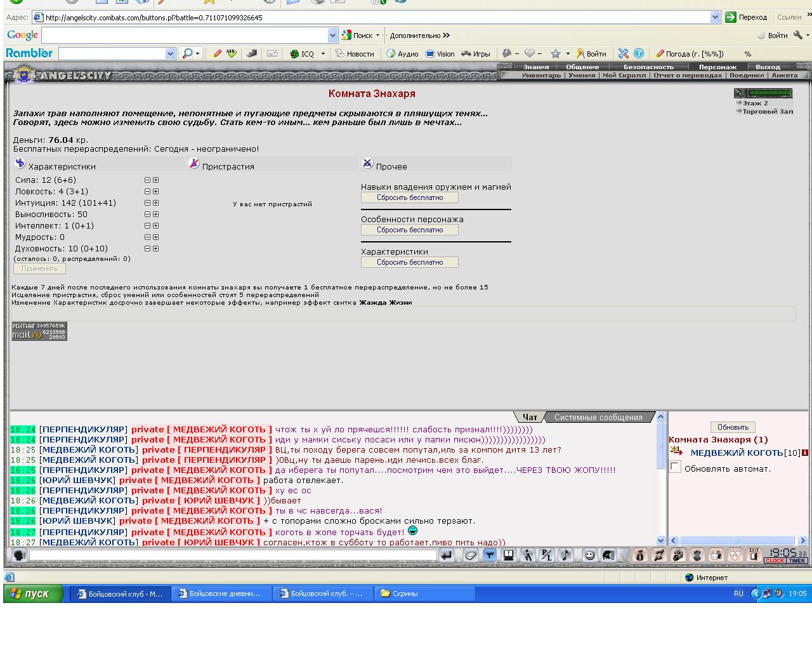Increase Мудрость with its plus button

(155, 237)
